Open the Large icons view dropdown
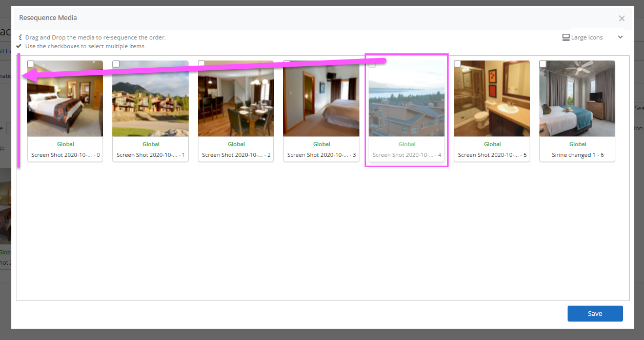 click(x=592, y=37)
